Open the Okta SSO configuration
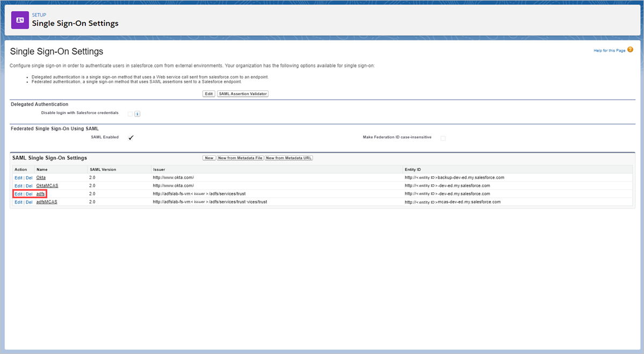 [x=40, y=177]
